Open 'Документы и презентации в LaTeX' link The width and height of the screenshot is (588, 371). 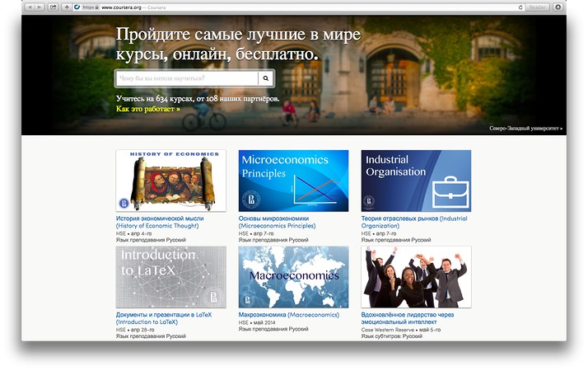[x=164, y=318]
